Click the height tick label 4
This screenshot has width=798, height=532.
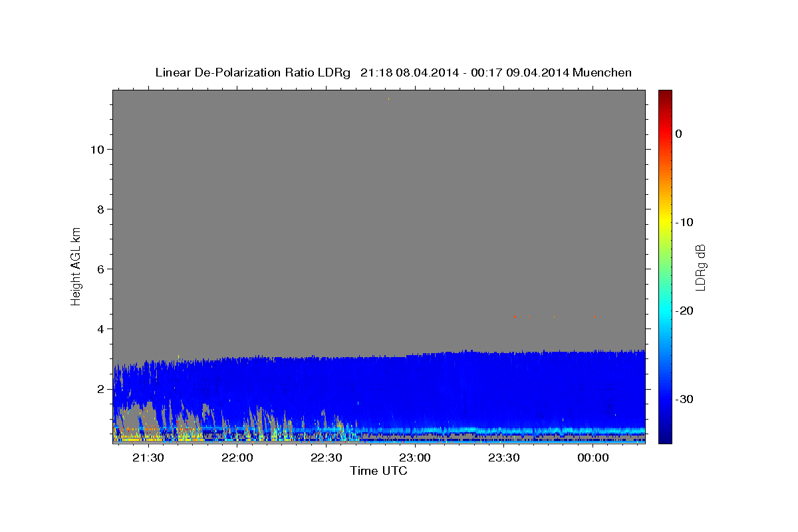point(99,329)
